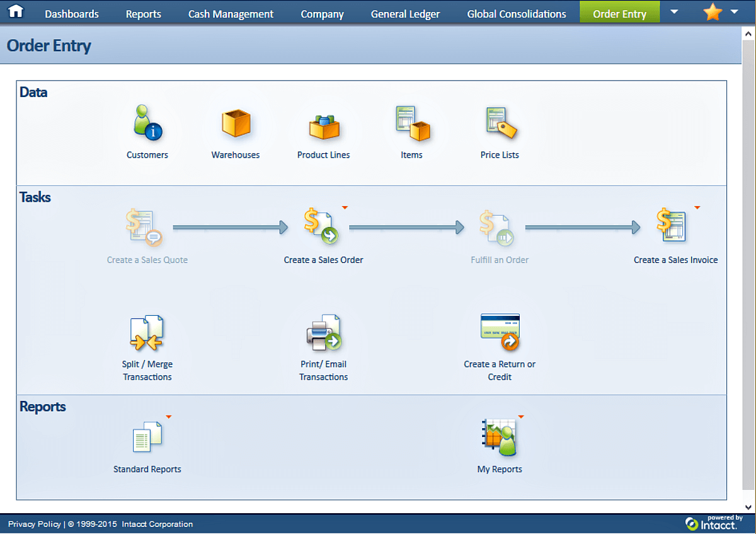Open the Product Lines icon

324,126
